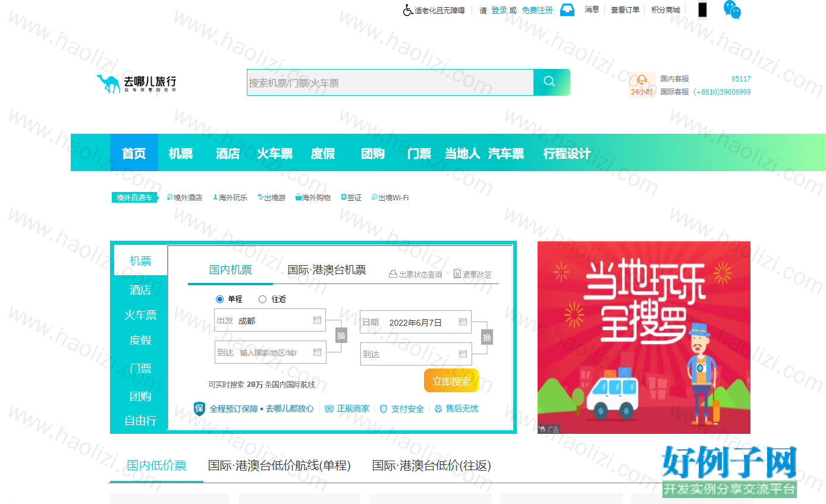This screenshot has height=504, width=826.
Task: Click the 24小时 customer service headset icon
Action: tap(642, 85)
